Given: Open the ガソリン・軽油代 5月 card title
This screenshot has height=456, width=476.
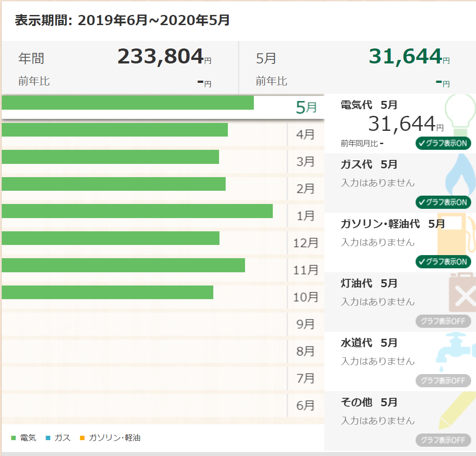Looking at the screenshot, I should 393,224.
